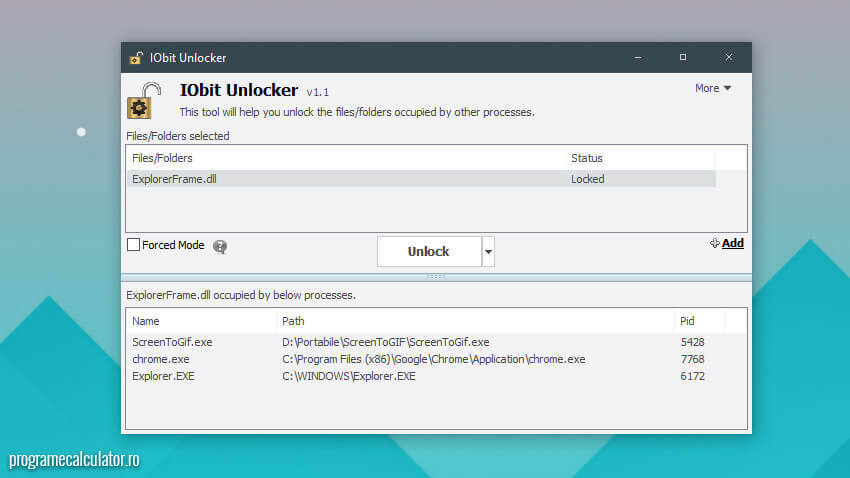The image size is (850, 478).
Task: Open the Unlock button dropdown arrow
Action: [x=488, y=252]
